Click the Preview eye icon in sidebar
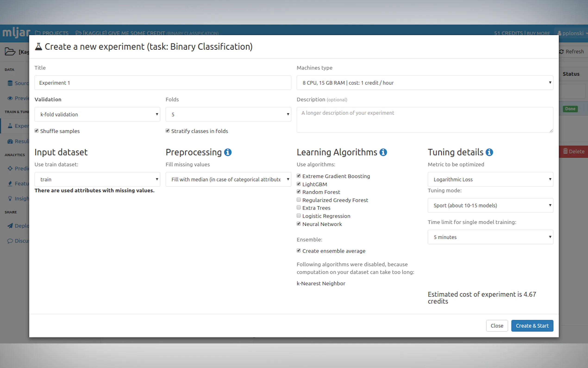Viewport: 588px width, 368px height. [10, 98]
